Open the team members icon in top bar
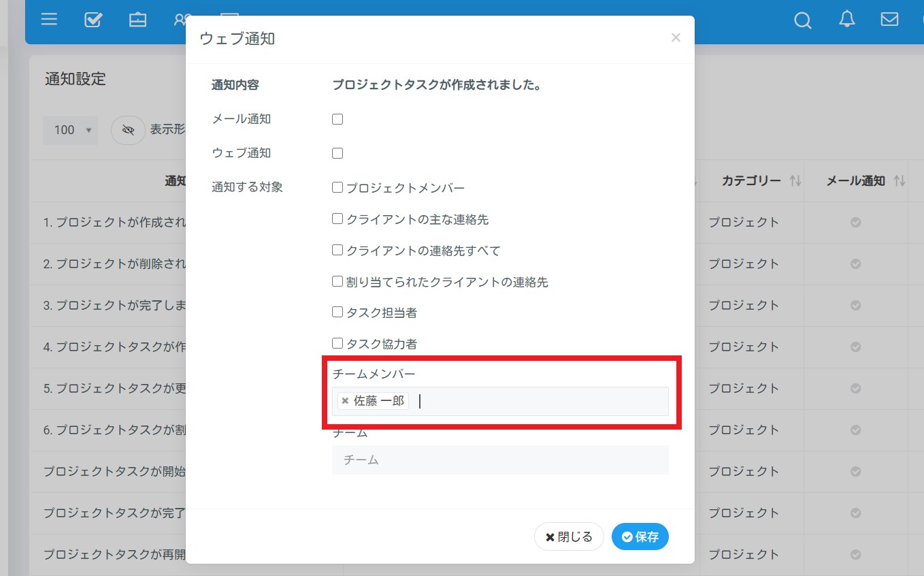This screenshot has height=576, width=924. 182,19
